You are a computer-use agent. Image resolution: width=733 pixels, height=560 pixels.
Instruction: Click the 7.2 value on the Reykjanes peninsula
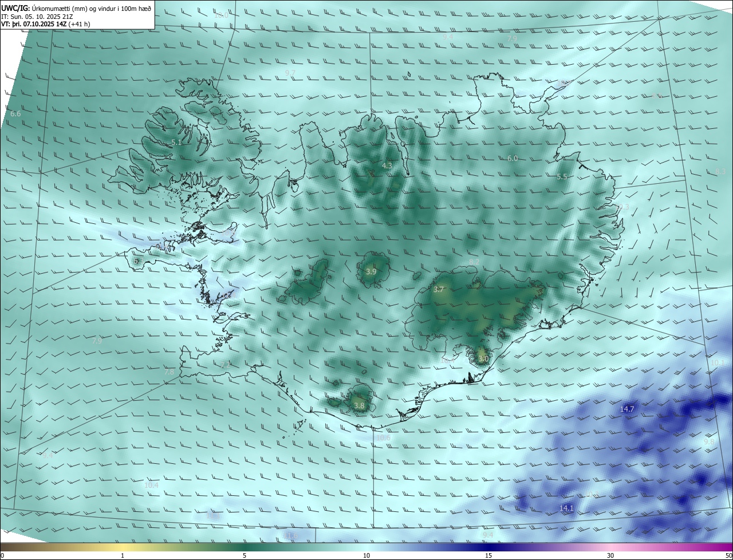pos(225,364)
